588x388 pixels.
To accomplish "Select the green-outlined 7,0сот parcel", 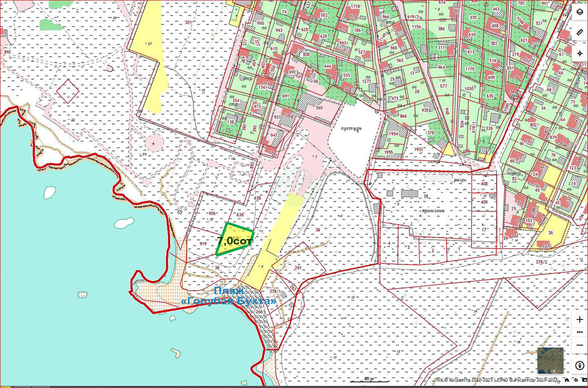I will point(235,239).
